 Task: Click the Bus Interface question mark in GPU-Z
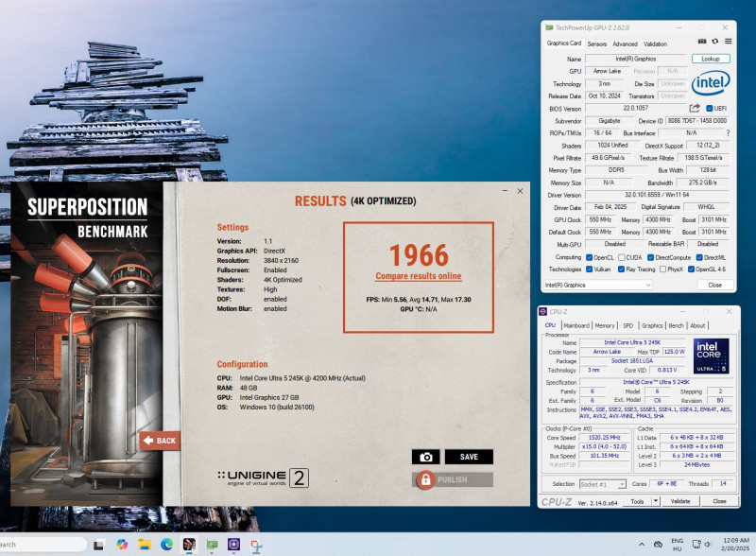coord(728,132)
